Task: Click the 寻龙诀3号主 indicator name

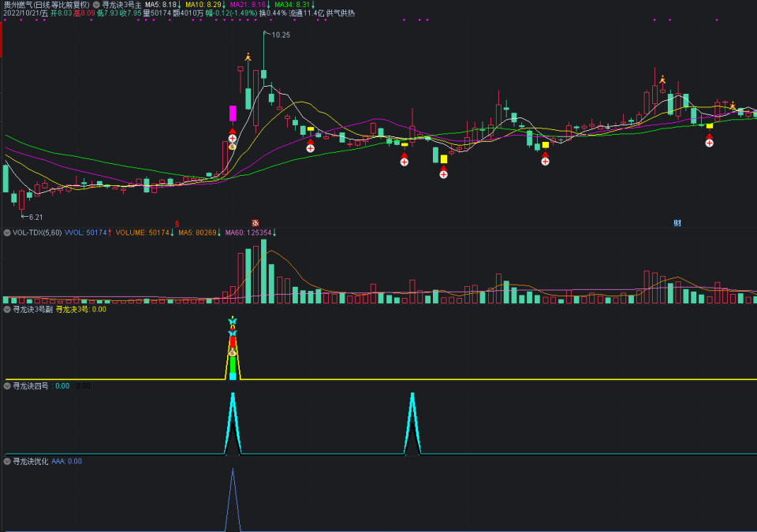Action: click(x=121, y=5)
